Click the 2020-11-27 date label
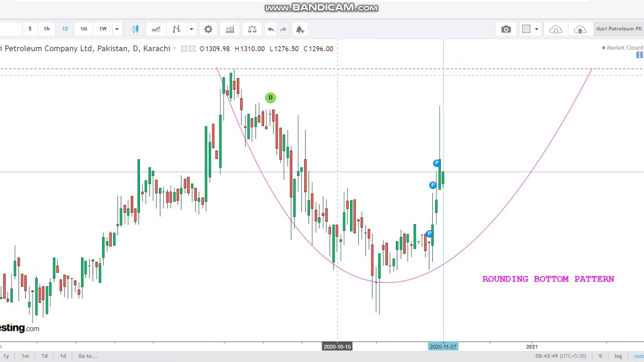 [x=443, y=346]
